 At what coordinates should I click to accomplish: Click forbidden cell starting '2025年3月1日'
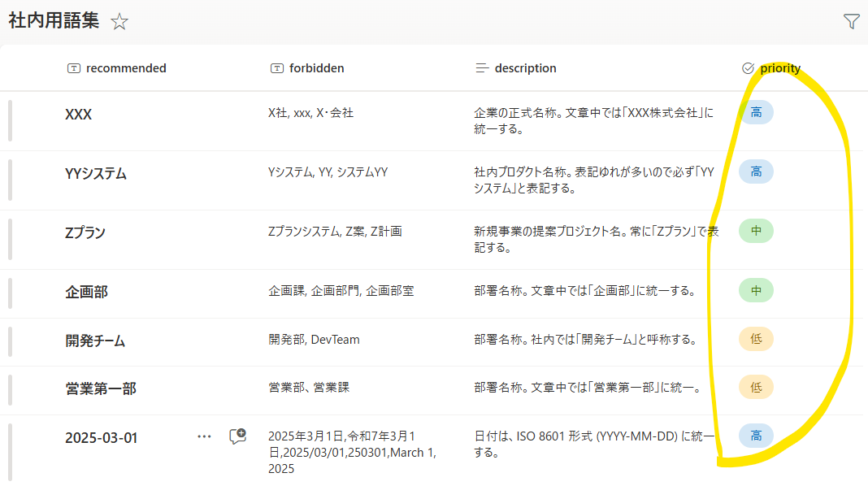(x=353, y=452)
